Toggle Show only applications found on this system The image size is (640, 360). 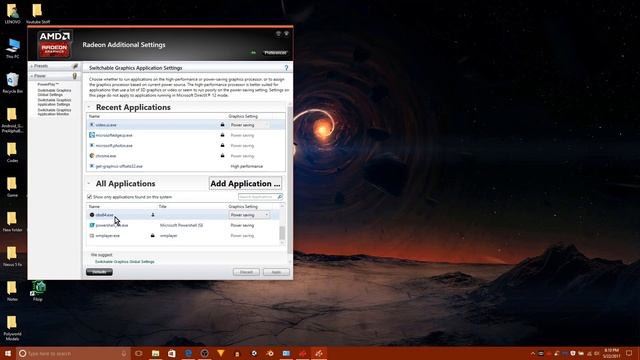pos(89,197)
